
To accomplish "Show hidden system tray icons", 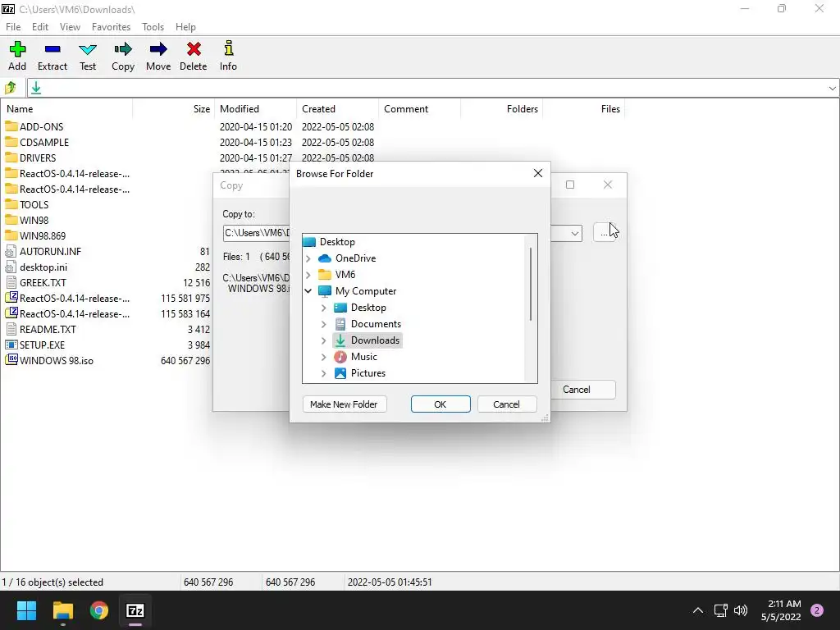I will point(698,610).
